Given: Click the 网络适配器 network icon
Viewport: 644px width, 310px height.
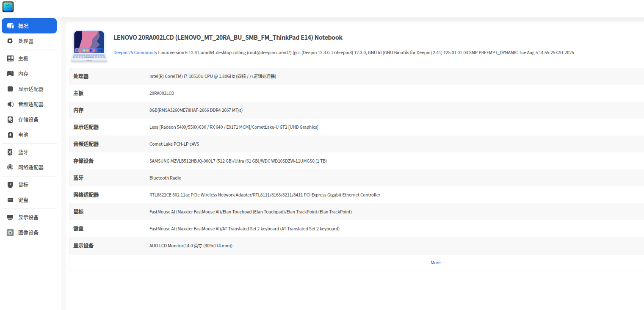Looking at the screenshot, I should (x=10, y=167).
